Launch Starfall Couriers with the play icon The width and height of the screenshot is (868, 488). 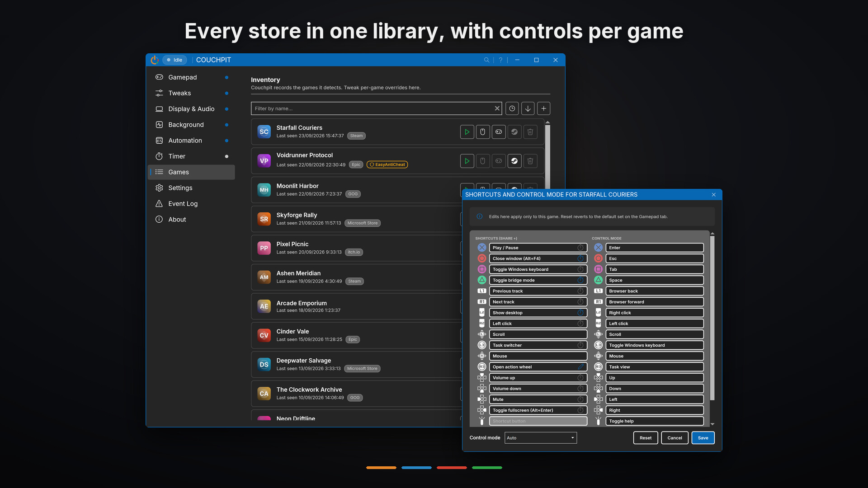[467, 132]
